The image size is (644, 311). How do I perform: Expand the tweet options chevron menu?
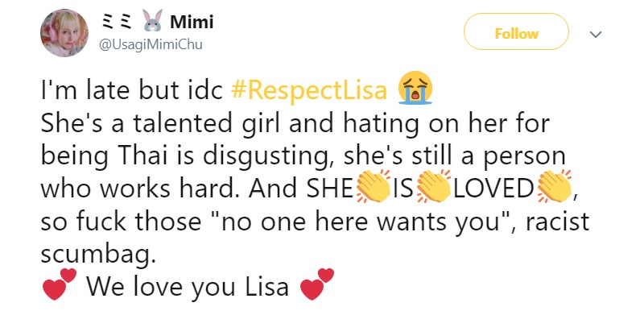[x=596, y=35]
